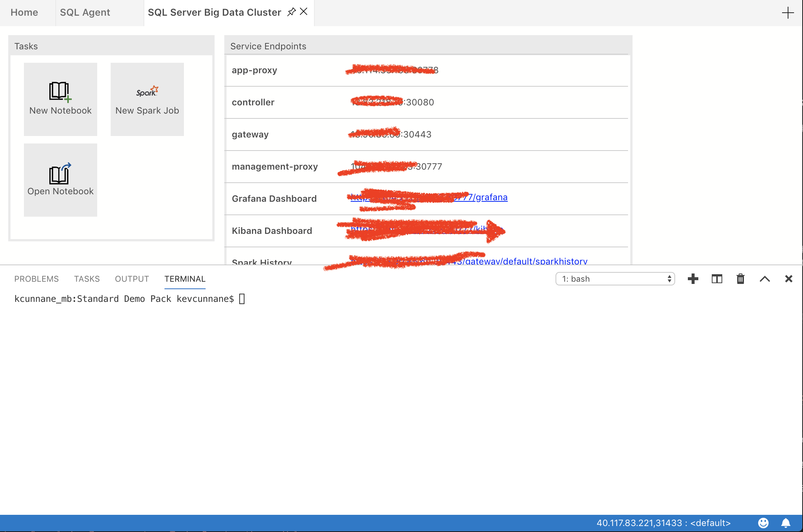Click the terminal prompt to focus it
This screenshot has width=803, height=532.
pos(242,299)
